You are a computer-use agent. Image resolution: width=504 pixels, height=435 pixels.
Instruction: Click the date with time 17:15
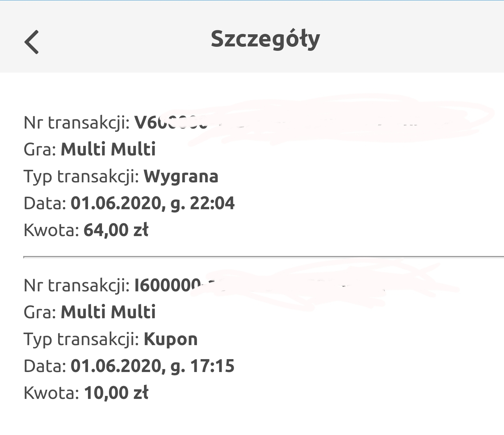152,366
